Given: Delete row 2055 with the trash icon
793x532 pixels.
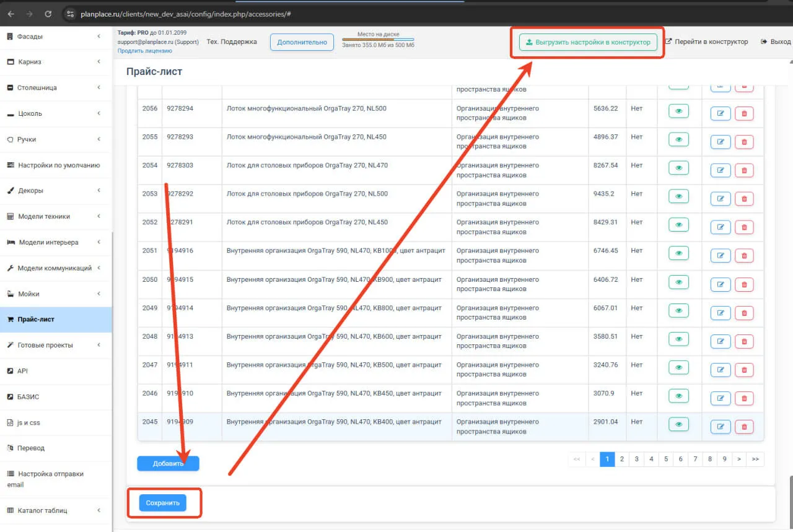Looking at the screenshot, I should 744,142.
